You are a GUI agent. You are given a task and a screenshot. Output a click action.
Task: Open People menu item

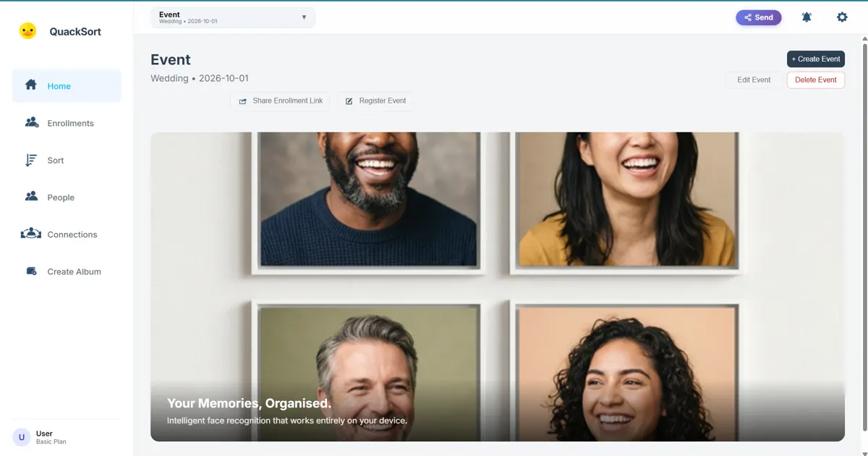coord(67,197)
